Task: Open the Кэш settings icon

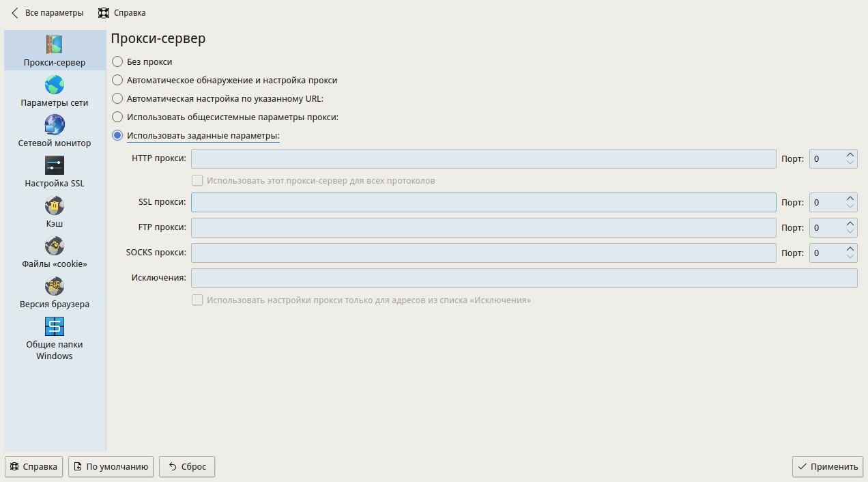Action: (55, 206)
